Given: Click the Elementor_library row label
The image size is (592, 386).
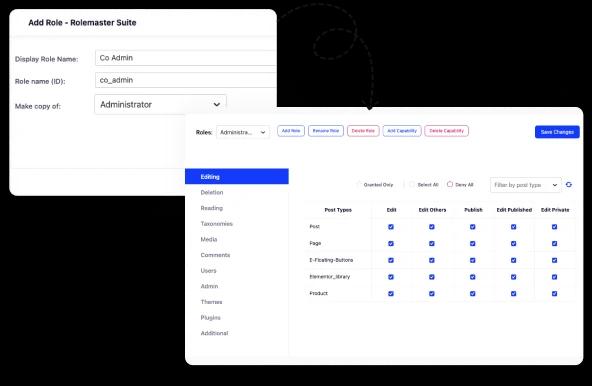Looking at the screenshot, I should [330, 276].
